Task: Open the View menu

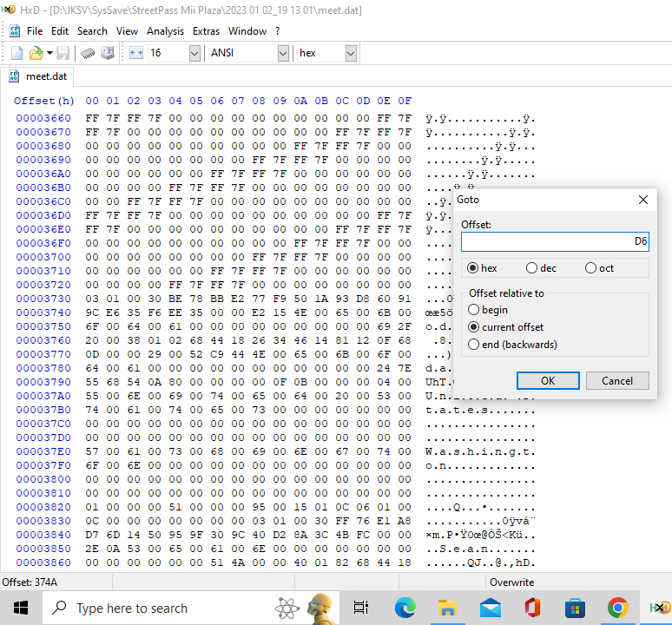Action: click(x=127, y=31)
